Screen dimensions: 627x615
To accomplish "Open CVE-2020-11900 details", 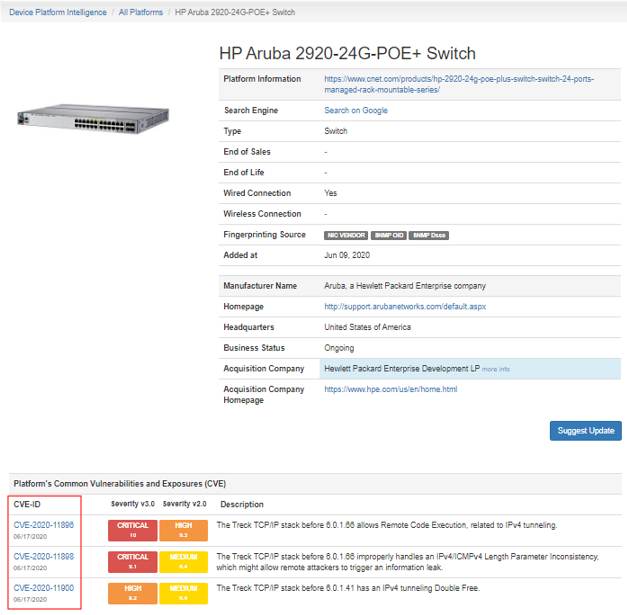I will coord(43,586).
